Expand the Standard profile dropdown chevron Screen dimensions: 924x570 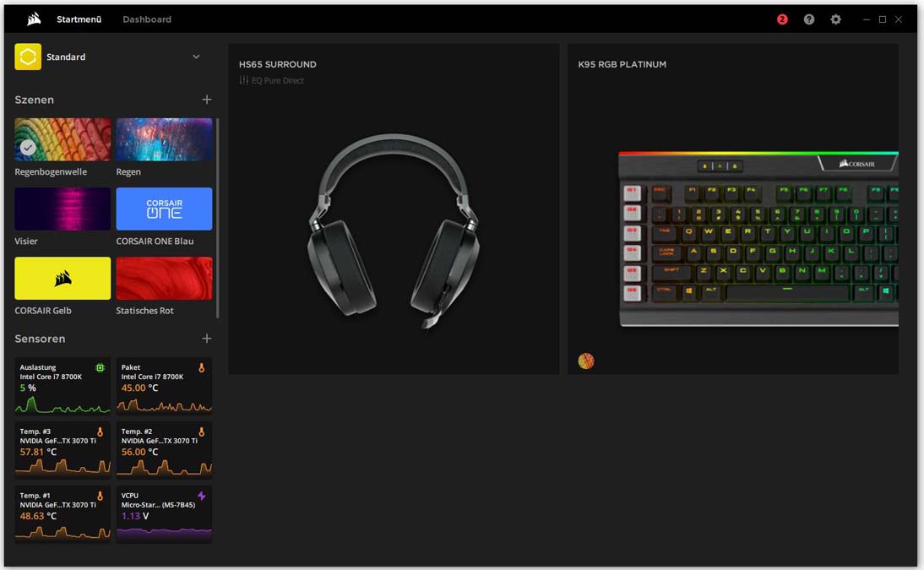(x=196, y=57)
